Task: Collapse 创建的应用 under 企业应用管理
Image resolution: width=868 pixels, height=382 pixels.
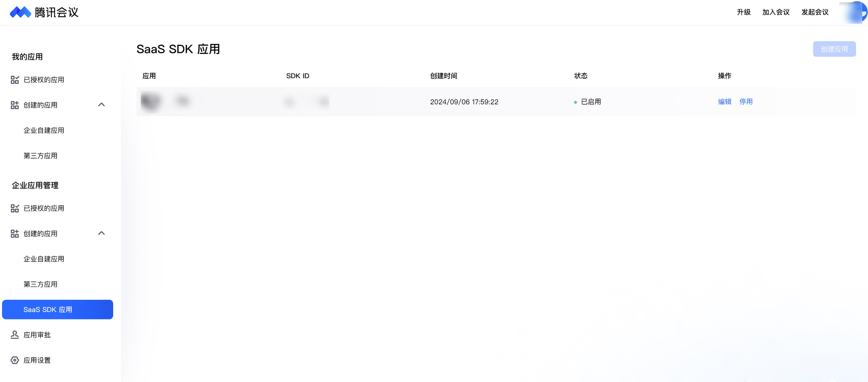Action: coord(101,233)
